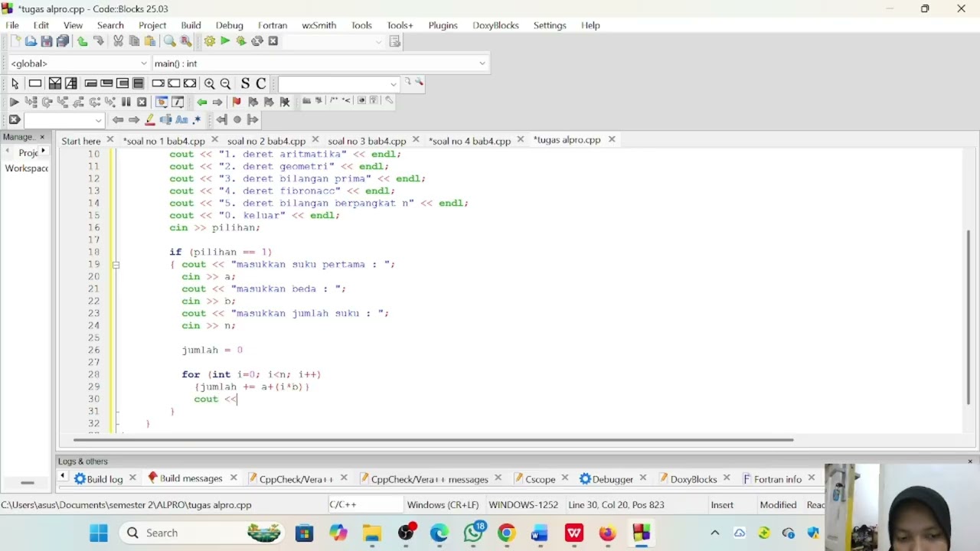
Task: Start debugging with the grey play icon
Action: [x=15, y=102]
